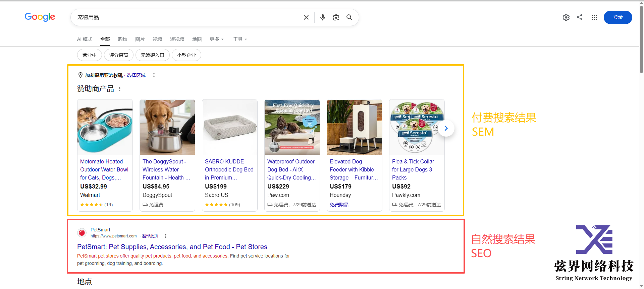
Task: Click SABRO KUDDE Orthopedic Dog Bed title
Action: [x=229, y=169]
